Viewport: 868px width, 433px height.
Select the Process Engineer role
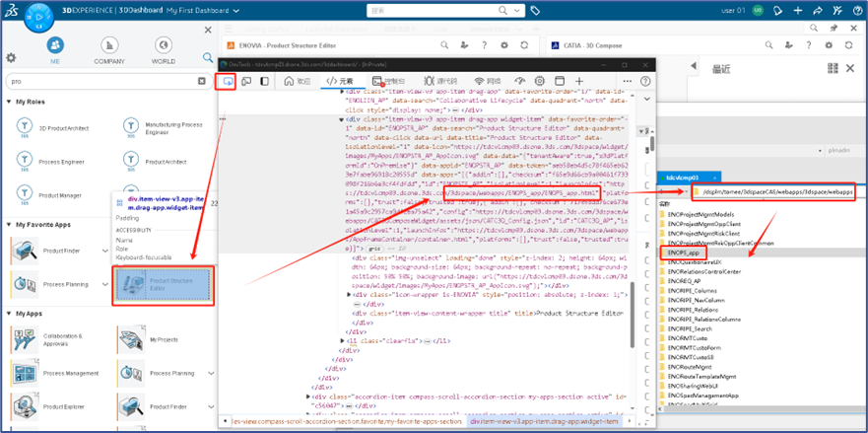click(x=50, y=162)
